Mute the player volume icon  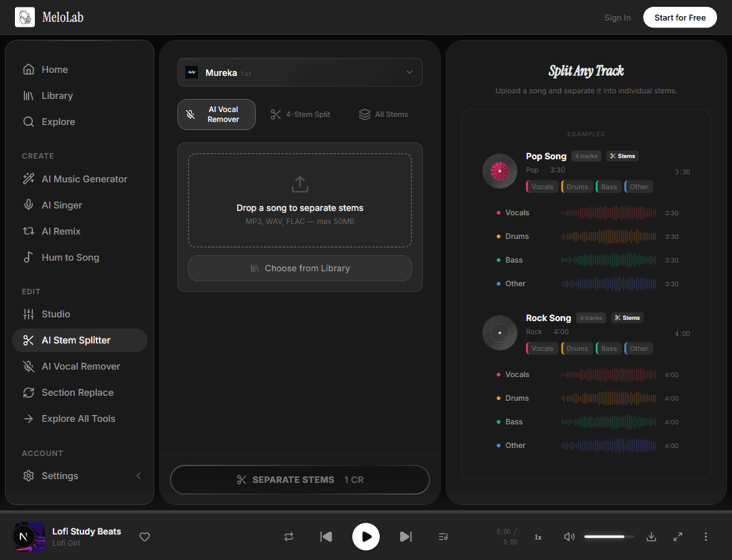(569, 536)
